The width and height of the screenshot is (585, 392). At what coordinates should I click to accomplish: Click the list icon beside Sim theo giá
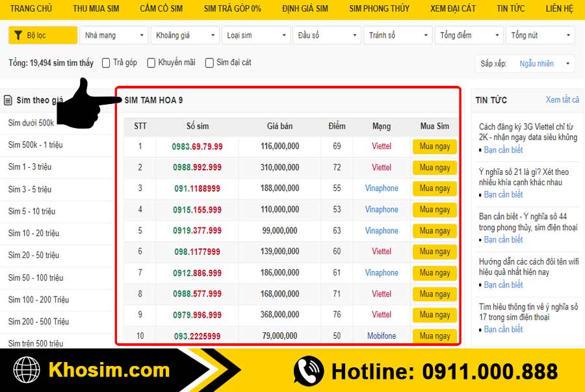tap(8, 100)
